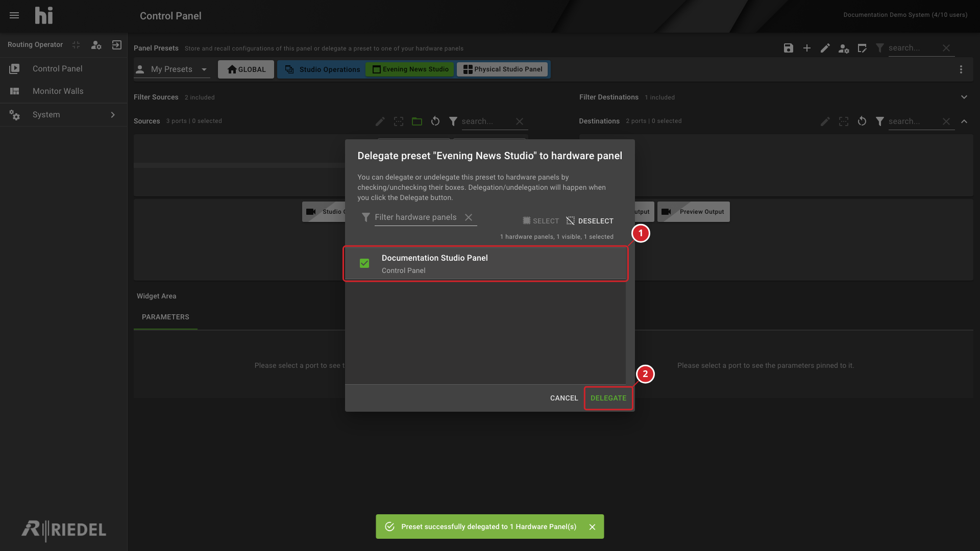Click the Destinations filter funnel icon

tap(880, 121)
